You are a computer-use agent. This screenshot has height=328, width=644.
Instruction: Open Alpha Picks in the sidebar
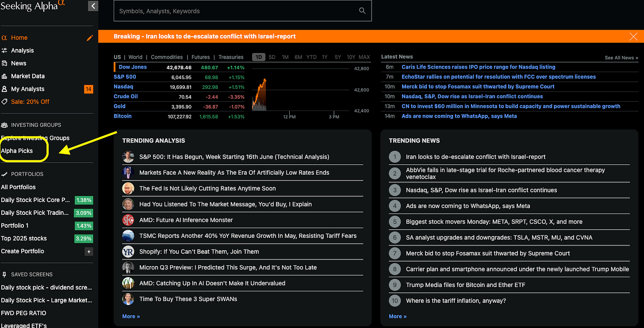(17, 151)
